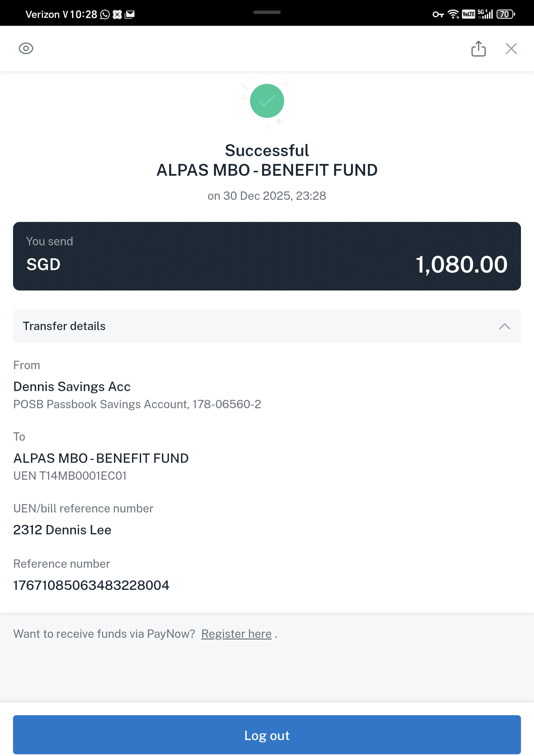Tap the WhatsApp notification icon in status bar
Viewport: 534px width, 756px height.
(105, 15)
